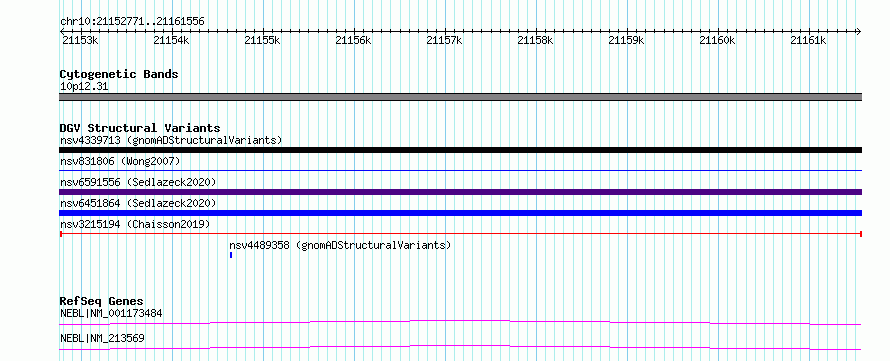Select the purple nsv6591556 variant bar
This screenshot has width=890, height=361.
[x=460, y=192]
